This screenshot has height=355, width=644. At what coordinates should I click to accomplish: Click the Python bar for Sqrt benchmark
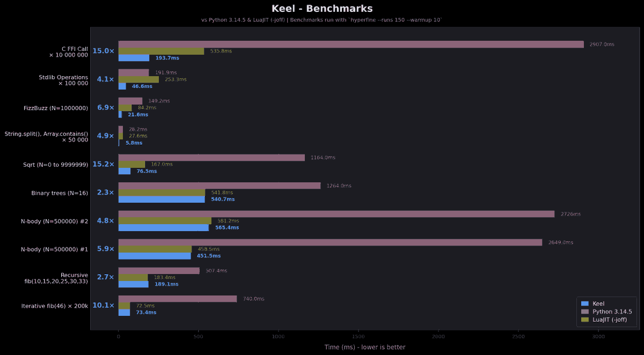point(211,158)
